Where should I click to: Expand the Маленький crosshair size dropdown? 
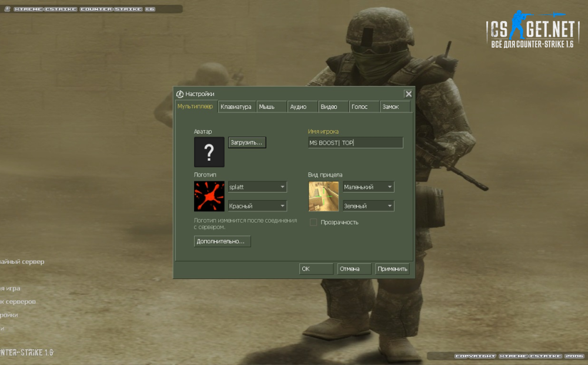pos(368,187)
